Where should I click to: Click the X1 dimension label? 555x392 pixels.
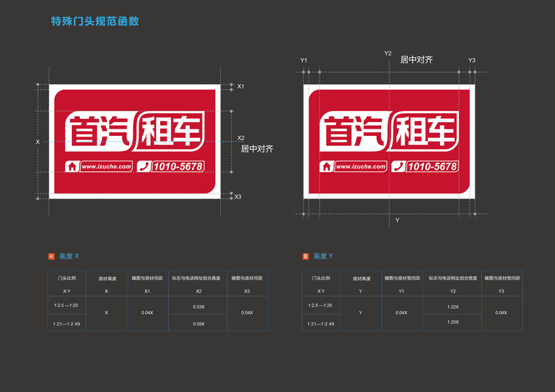point(241,86)
